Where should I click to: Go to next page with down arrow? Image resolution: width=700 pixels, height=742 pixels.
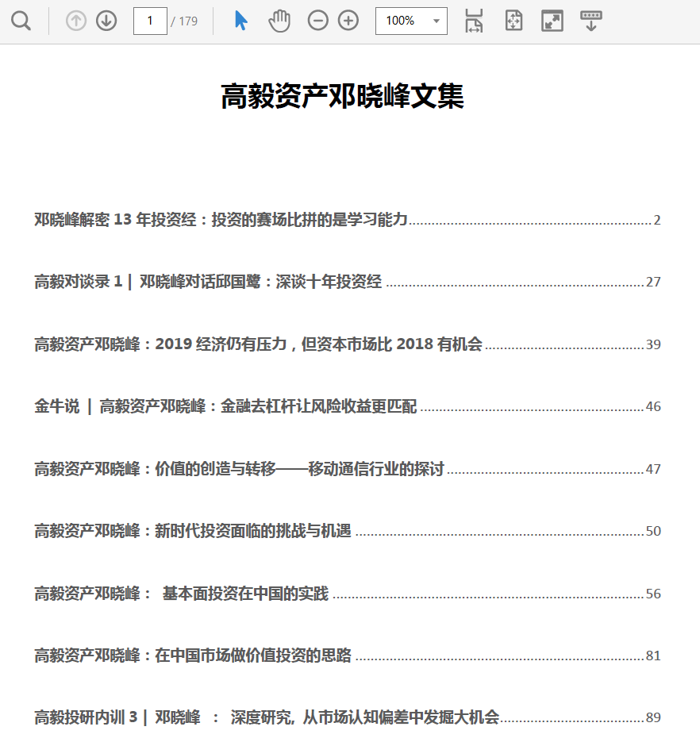pyautogui.click(x=106, y=21)
